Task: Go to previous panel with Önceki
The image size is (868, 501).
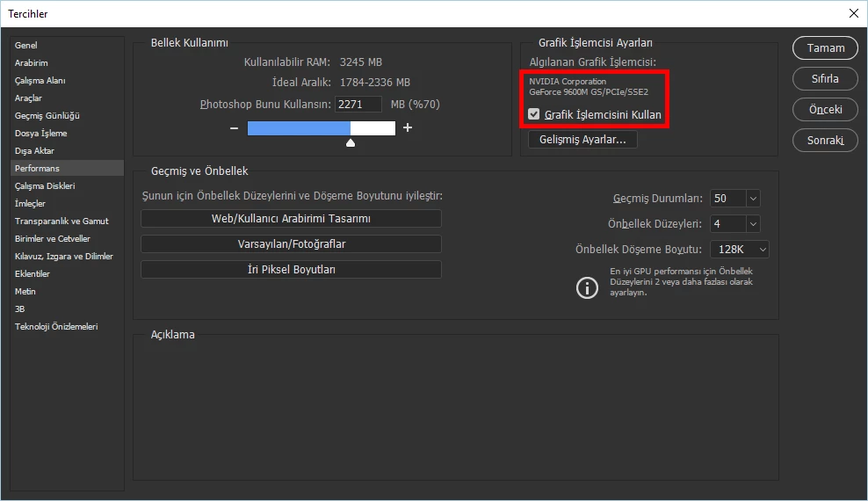Action: click(x=825, y=110)
